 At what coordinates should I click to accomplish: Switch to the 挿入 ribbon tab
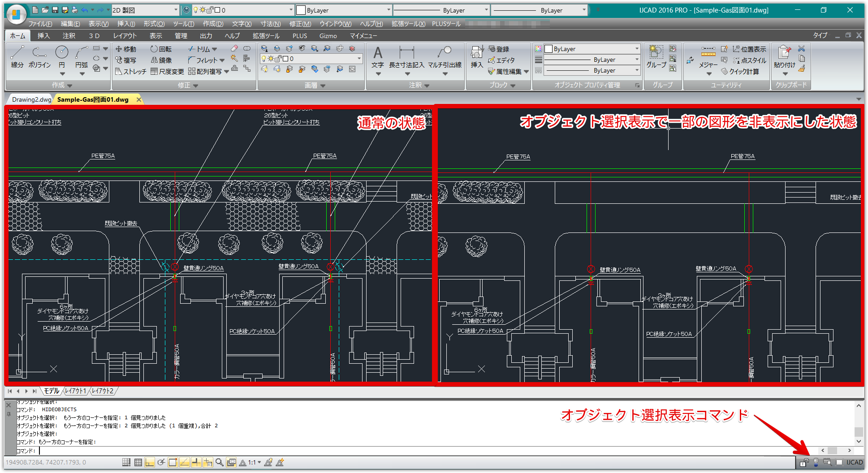(43, 36)
